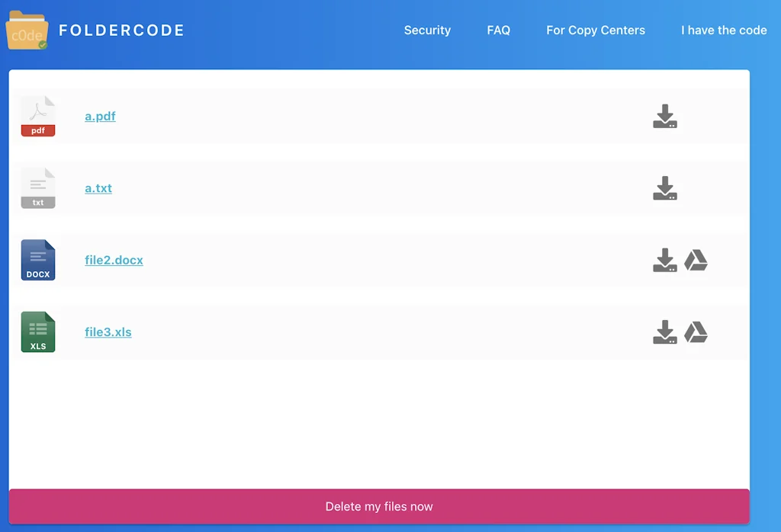Image resolution: width=781 pixels, height=532 pixels.
Task: Download file3.xls using its download icon
Action: coord(665,332)
